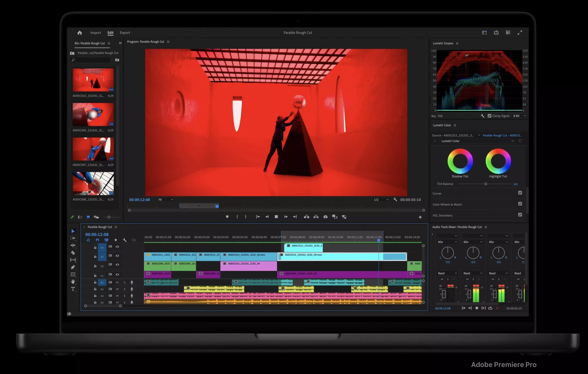Toggle timeline Snap magnet icon

[x=97, y=240]
